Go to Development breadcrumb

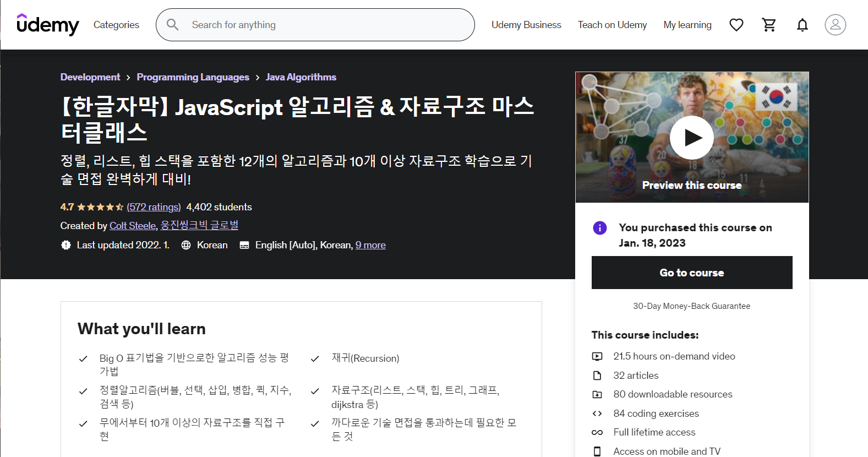tap(90, 77)
